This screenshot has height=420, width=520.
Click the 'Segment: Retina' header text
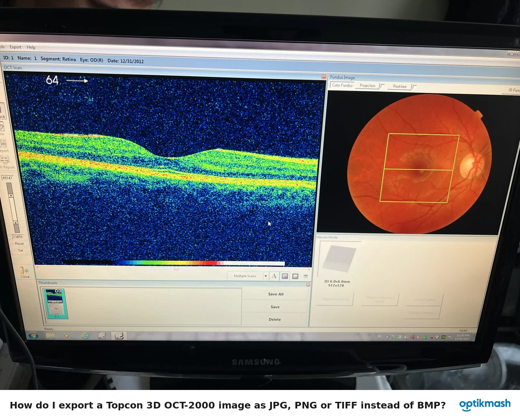(58, 59)
